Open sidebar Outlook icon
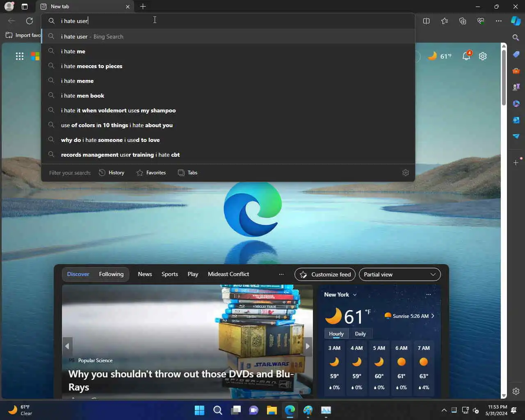This screenshot has width=525, height=420. click(x=516, y=120)
